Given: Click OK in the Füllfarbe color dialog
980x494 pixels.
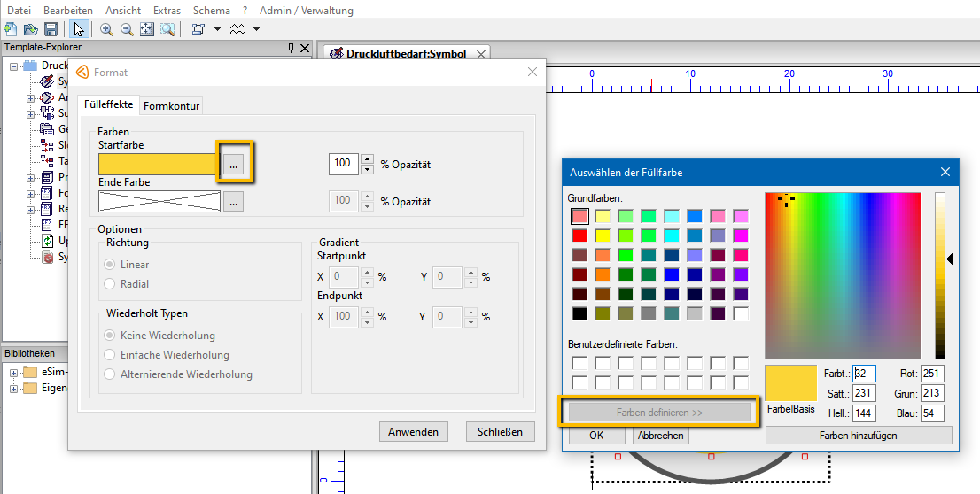Looking at the screenshot, I should click(x=596, y=436).
